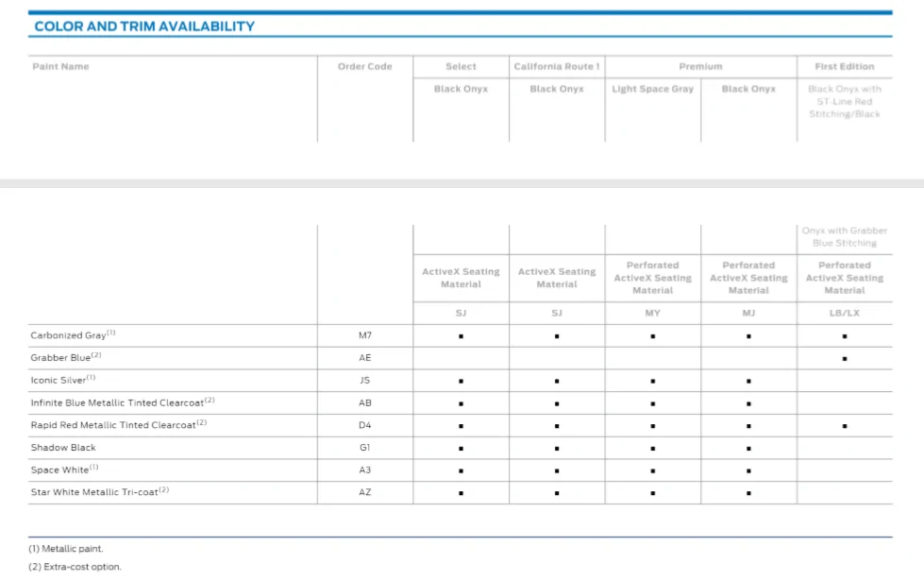This screenshot has width=924, height=580.
Task: Click the Extra-cost option footnote
Action: coord(75,567)
